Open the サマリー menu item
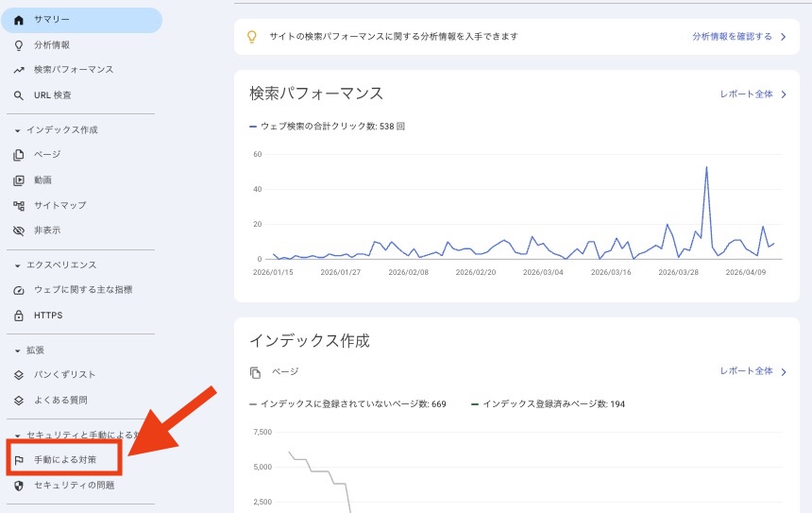Viewport: 812px width, 513px height. click(x=82, y=20)
